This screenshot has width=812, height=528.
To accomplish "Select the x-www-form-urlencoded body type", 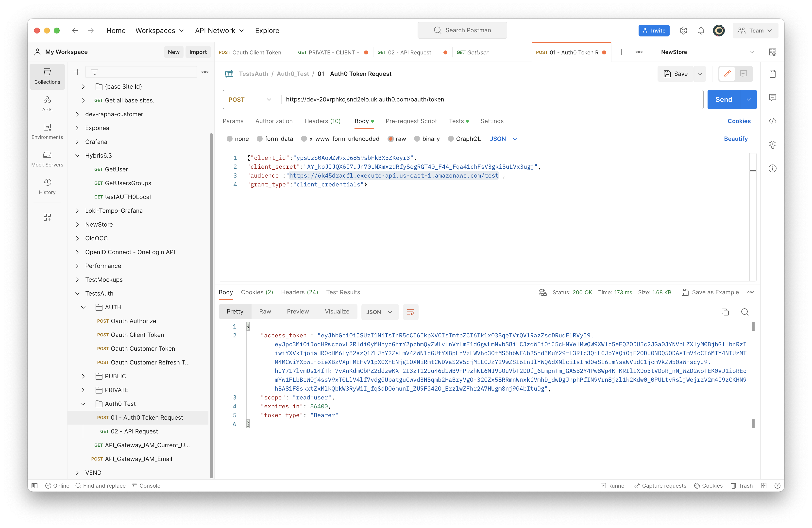I will pyautogui.click(x=304, y=139).
